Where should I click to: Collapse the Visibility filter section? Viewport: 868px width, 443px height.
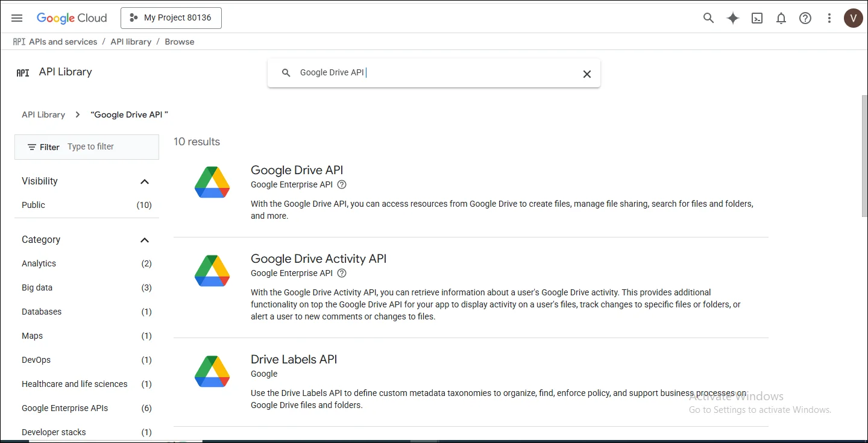tap(145, 181)
